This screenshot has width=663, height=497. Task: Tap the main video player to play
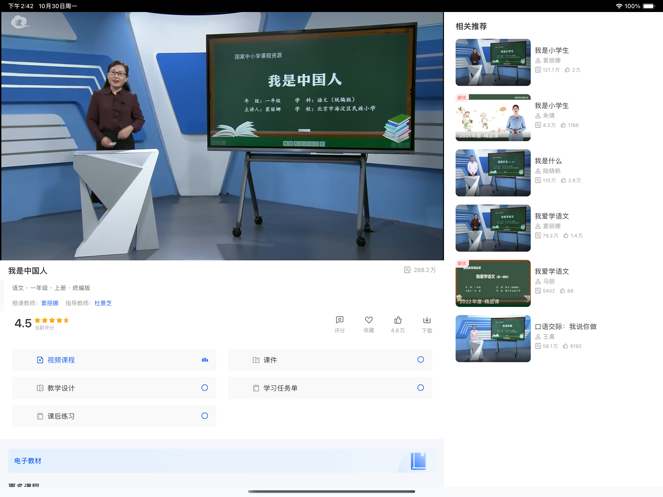pos(222,136)
